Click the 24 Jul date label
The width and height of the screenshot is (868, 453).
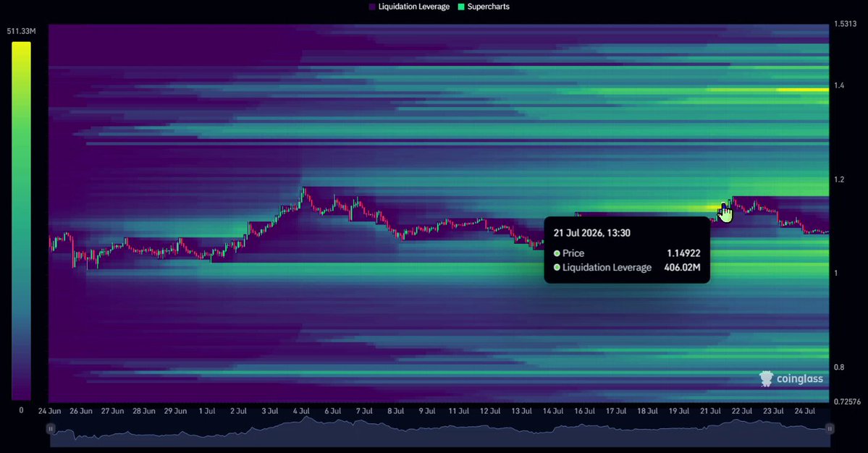click(x=804, y=411)
